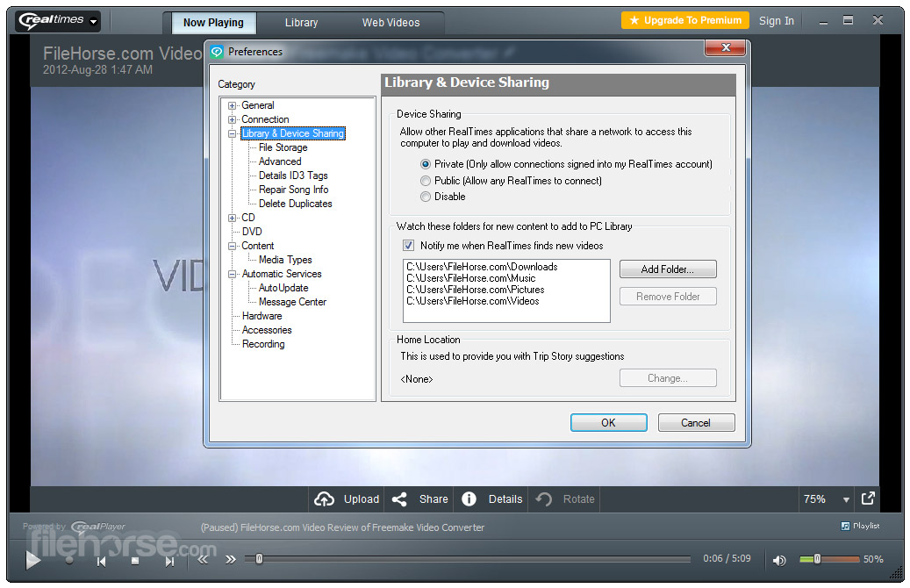
Task: Expand the Connection category
Action: [x=233, y=119]
